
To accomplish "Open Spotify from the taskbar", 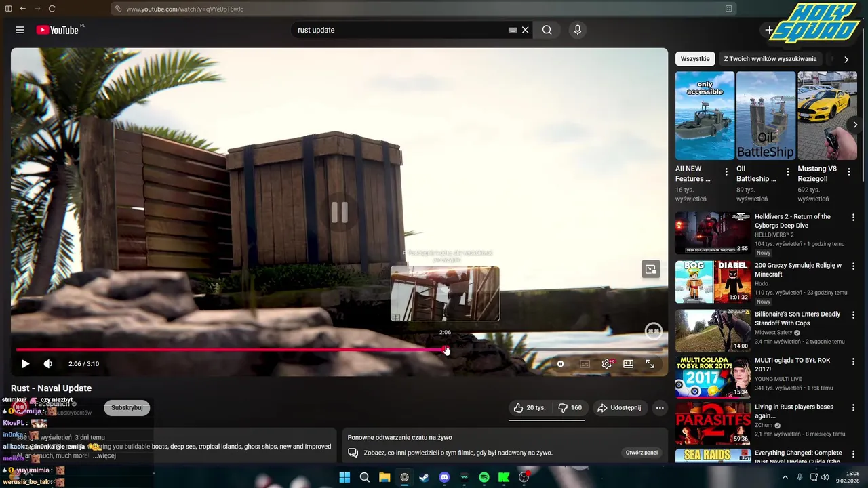I will tap(484, 478).
